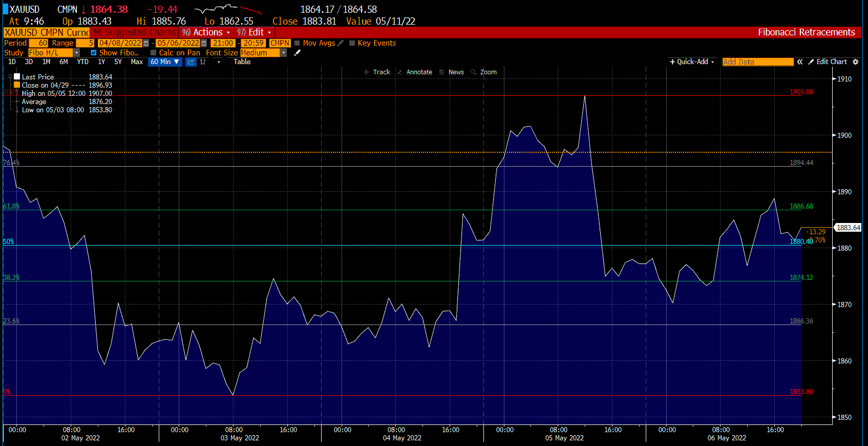
Task: Click the pencil icon beside Mov Avgs
Action: [341, 43]
